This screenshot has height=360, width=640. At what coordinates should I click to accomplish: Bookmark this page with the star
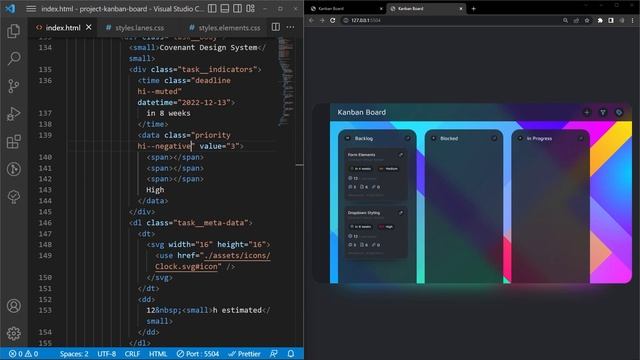click(587, 20)
